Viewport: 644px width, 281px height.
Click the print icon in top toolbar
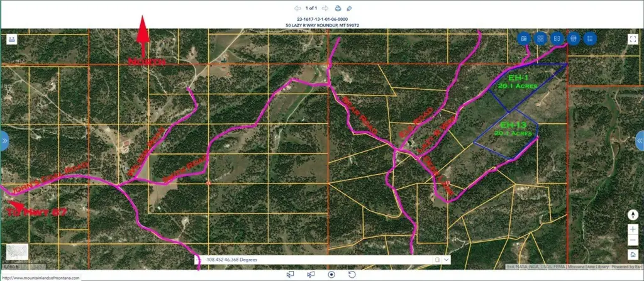(x=338, y=8)
